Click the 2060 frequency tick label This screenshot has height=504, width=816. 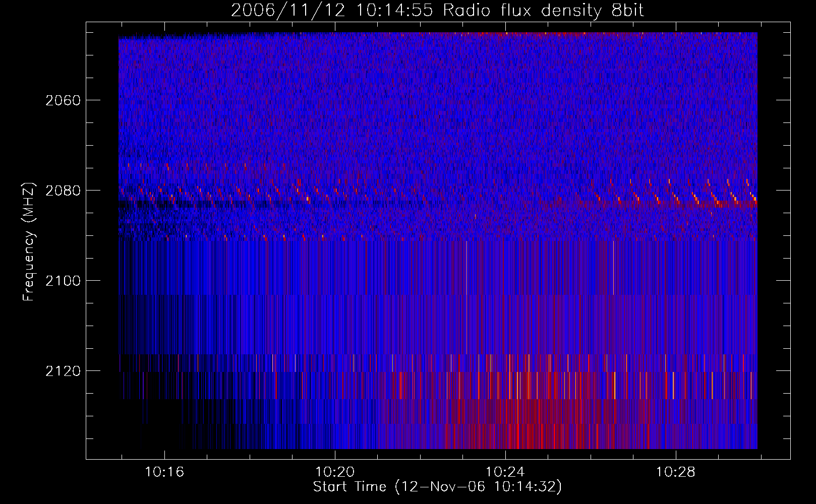(x=63, y=100)
